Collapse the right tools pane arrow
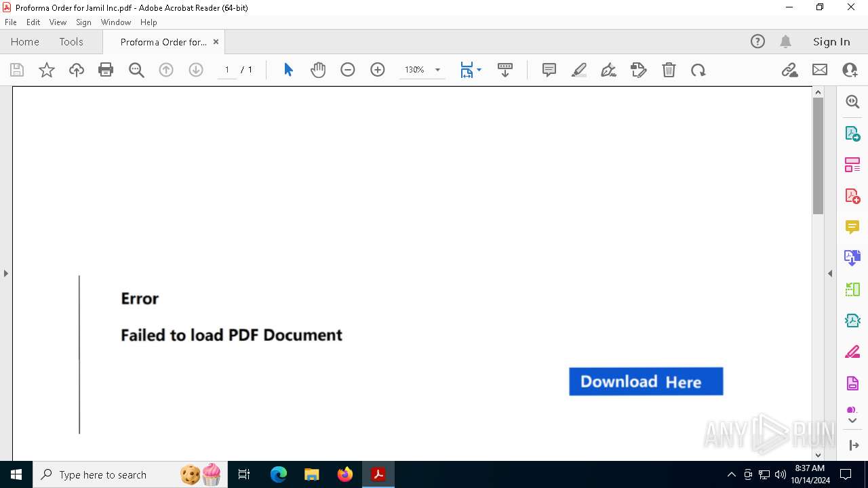The height and width of the screenshot is (488, 868). [830, 273]
